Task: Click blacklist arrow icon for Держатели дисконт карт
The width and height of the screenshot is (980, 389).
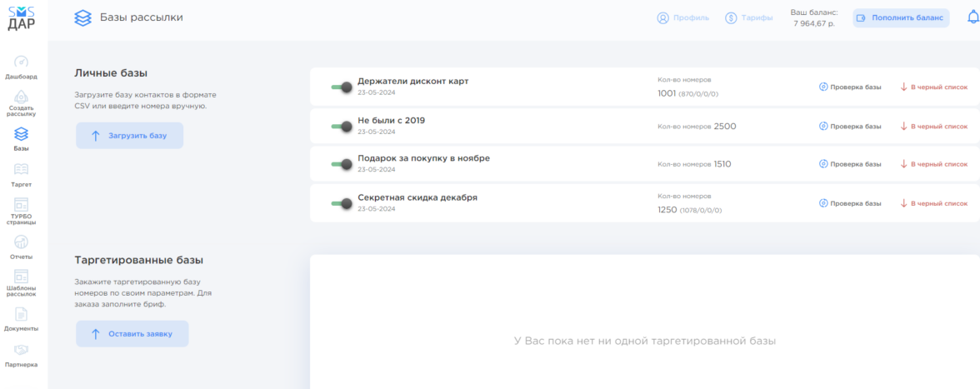Action: click(x=903, y=87)
